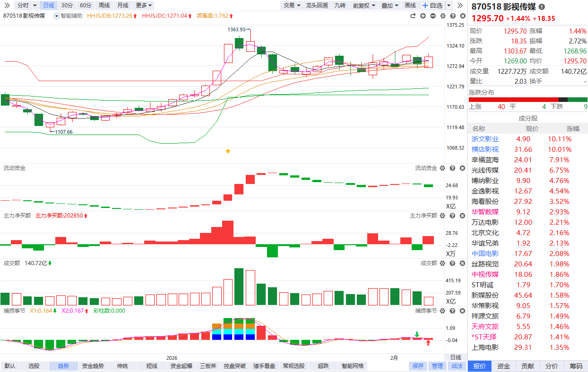
Task: Switch to the 贡献 tab
Action: tap(527, 366)
